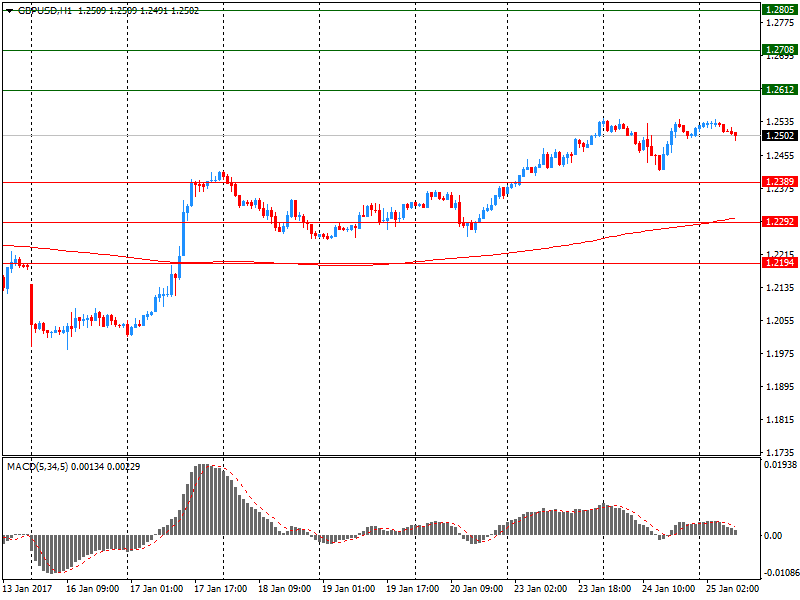Click the 24 Jan 10:00 time axis label
Viewport: 800px width, 600px height.
point(669,589)
